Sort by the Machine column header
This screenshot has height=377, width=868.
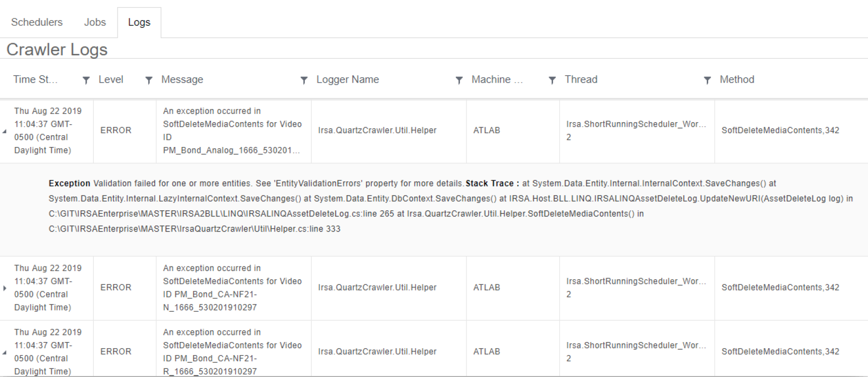[x=497, y=80]
